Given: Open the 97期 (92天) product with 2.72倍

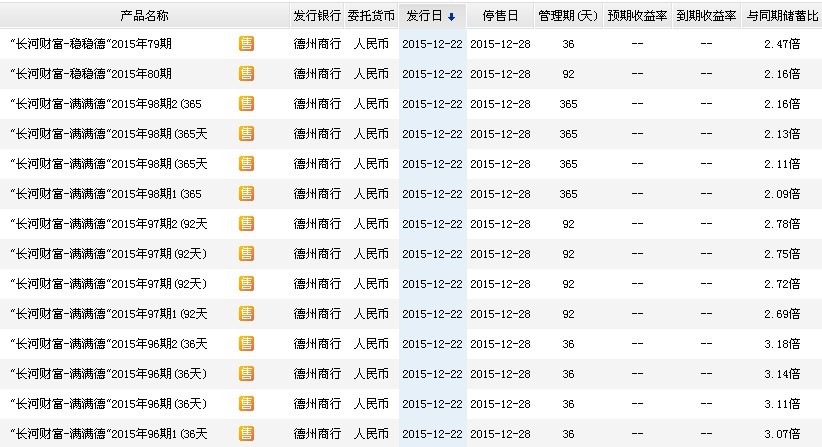Looking at the screenshot, I should coord(109,284).
